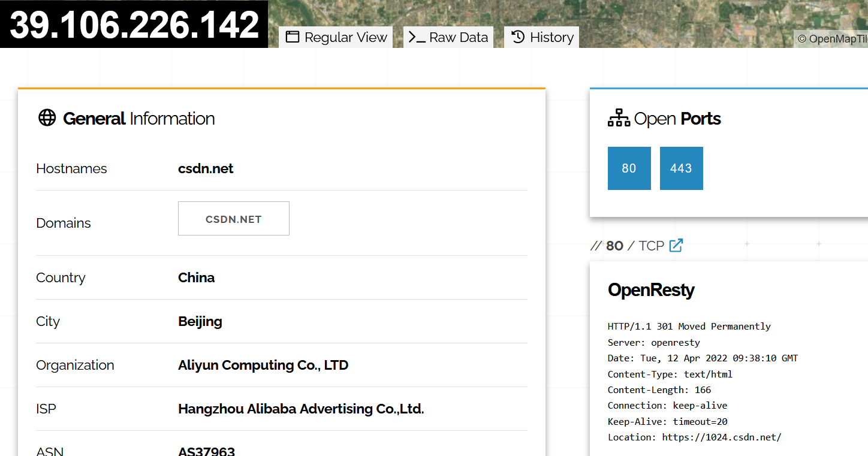
Task: Open the Raw Data tab
Action: click(x=448, y=37)
